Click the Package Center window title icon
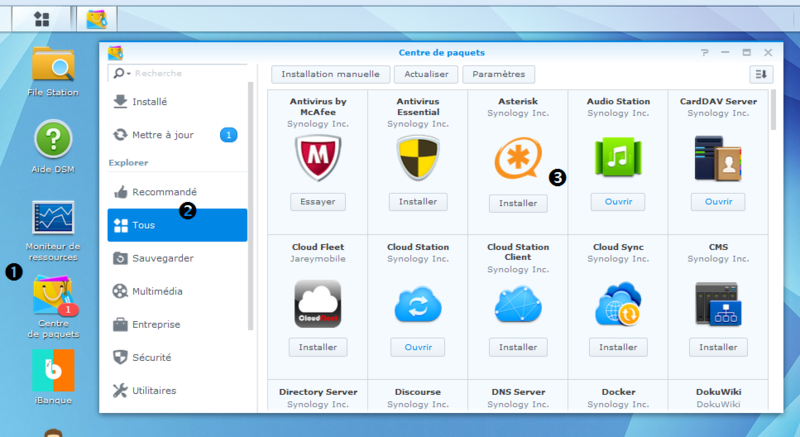800x437 pixels. coord(115,53)
